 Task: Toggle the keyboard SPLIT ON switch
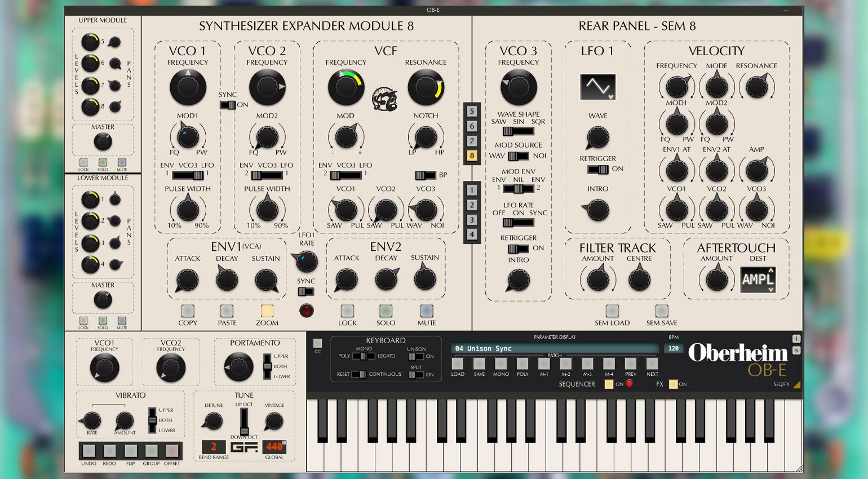[x=416, y=375]
